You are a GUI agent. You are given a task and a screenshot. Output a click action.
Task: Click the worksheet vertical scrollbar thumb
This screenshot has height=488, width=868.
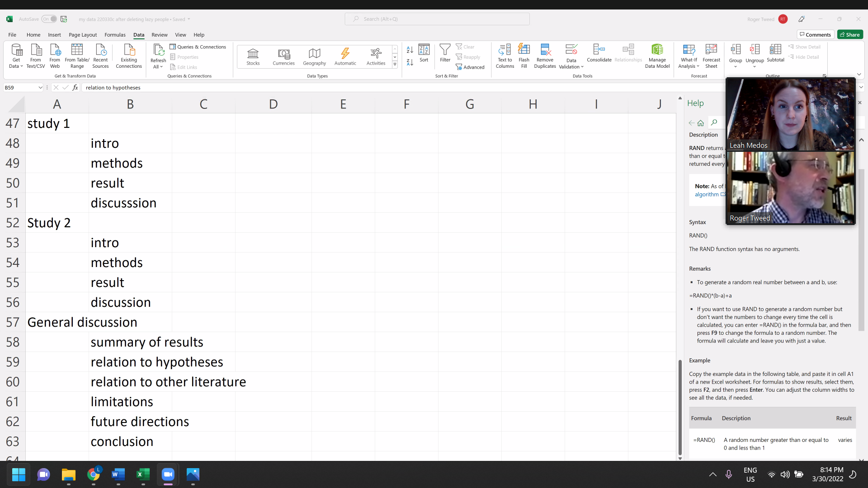coord(680,407)
